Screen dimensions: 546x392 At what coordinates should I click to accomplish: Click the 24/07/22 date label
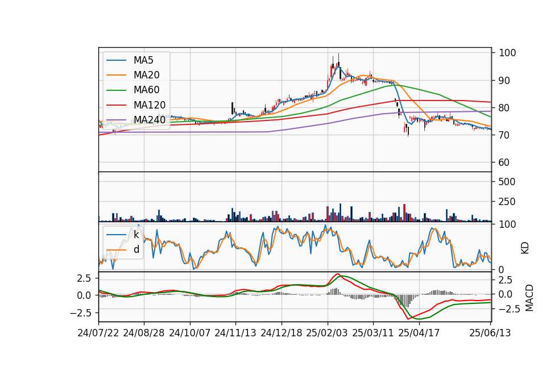pos(98,333)
